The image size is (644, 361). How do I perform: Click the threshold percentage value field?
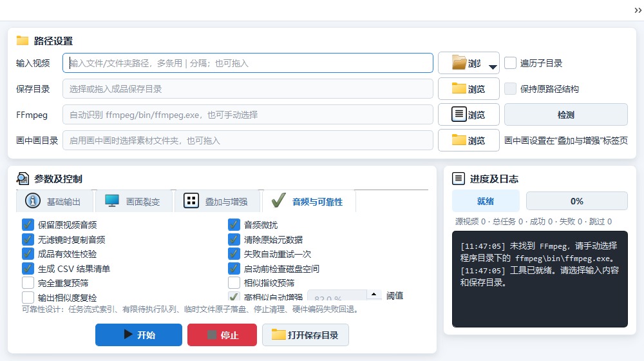[x=337, y=295]
